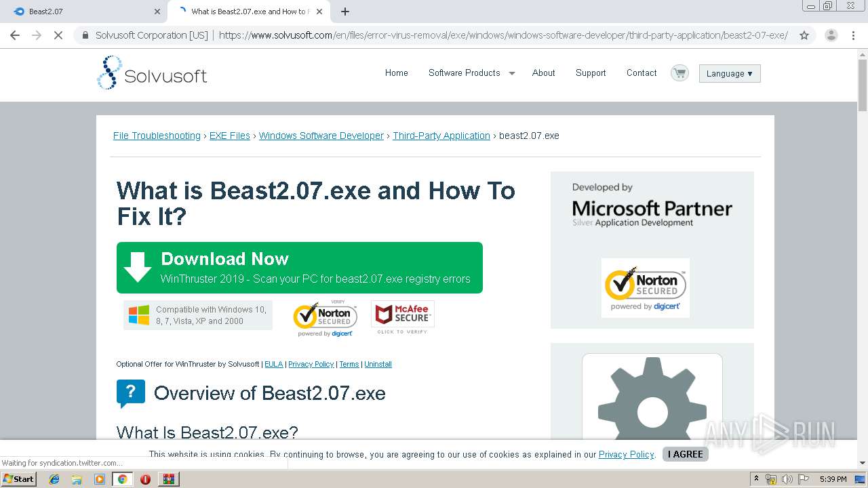Screen dimensions: 868x488
Task: Click the Windows logo compatibility icon
Action: (x=139, y=315)
